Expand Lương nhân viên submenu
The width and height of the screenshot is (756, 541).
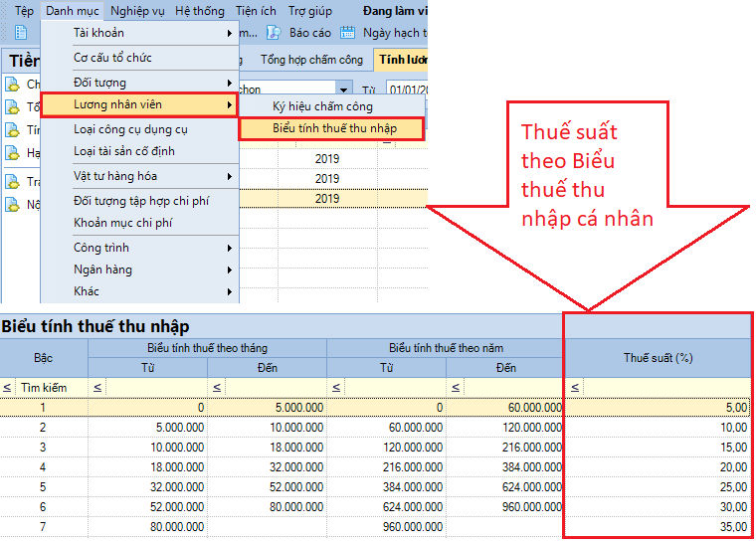tap(139, 104)
